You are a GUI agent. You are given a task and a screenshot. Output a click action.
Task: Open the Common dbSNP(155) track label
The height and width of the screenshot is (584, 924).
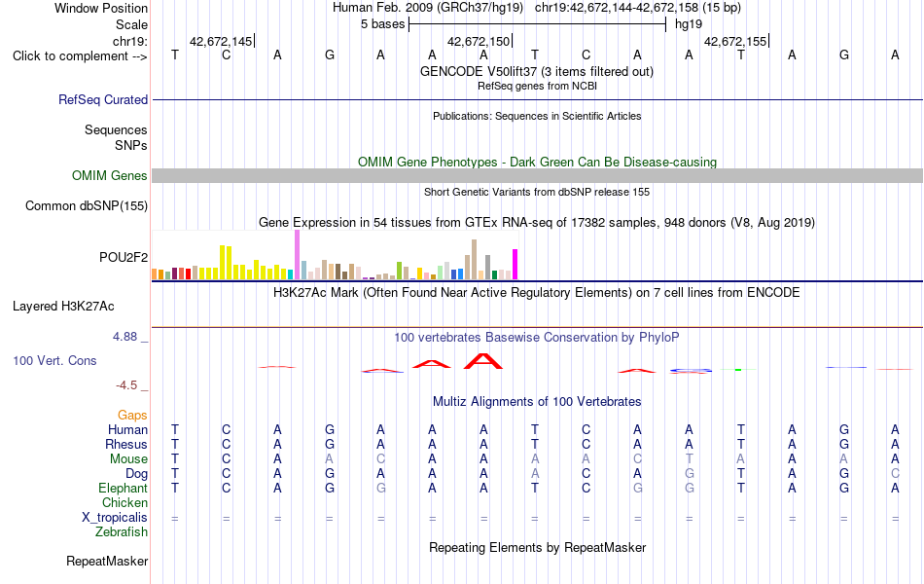pyautogui.click(x=86, y=206)
